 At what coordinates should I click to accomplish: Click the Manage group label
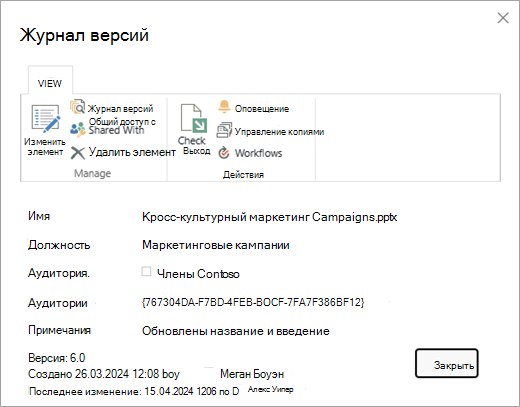(92, 173)
